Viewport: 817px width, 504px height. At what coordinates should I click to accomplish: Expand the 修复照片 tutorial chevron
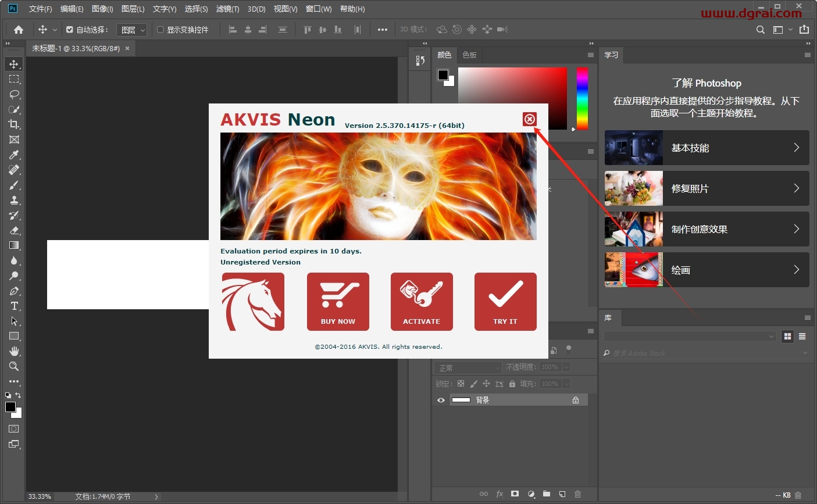pos(797,188)
